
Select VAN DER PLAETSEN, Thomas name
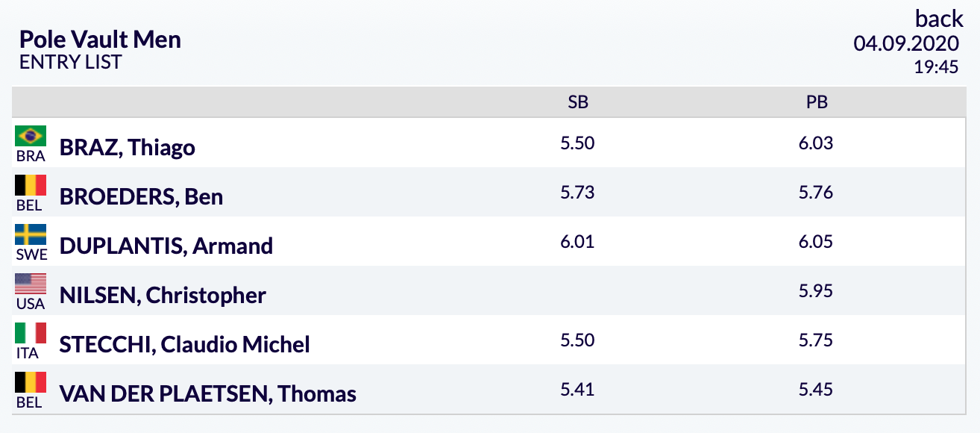(208, 393)
